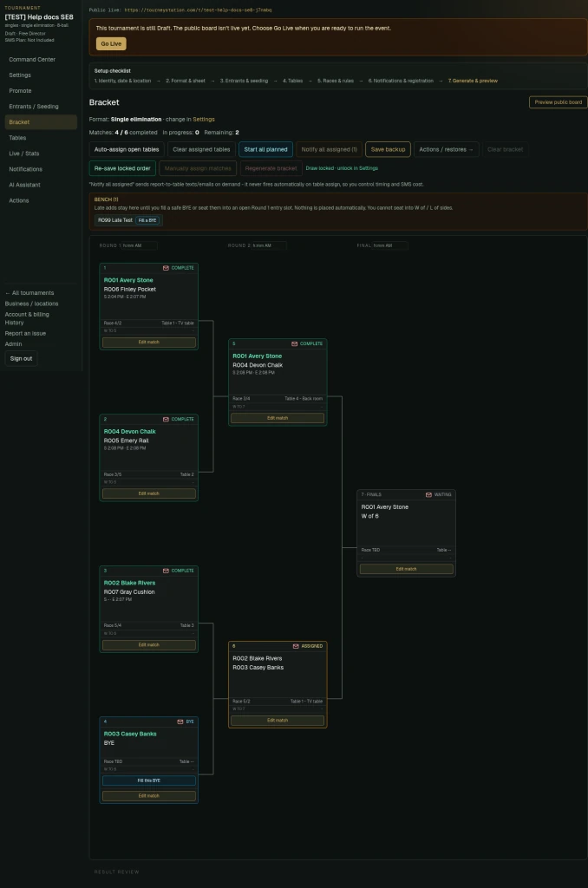
Task: Open Command Center in the sidebar
Action: pyautogui.click(x=41, y=60)
